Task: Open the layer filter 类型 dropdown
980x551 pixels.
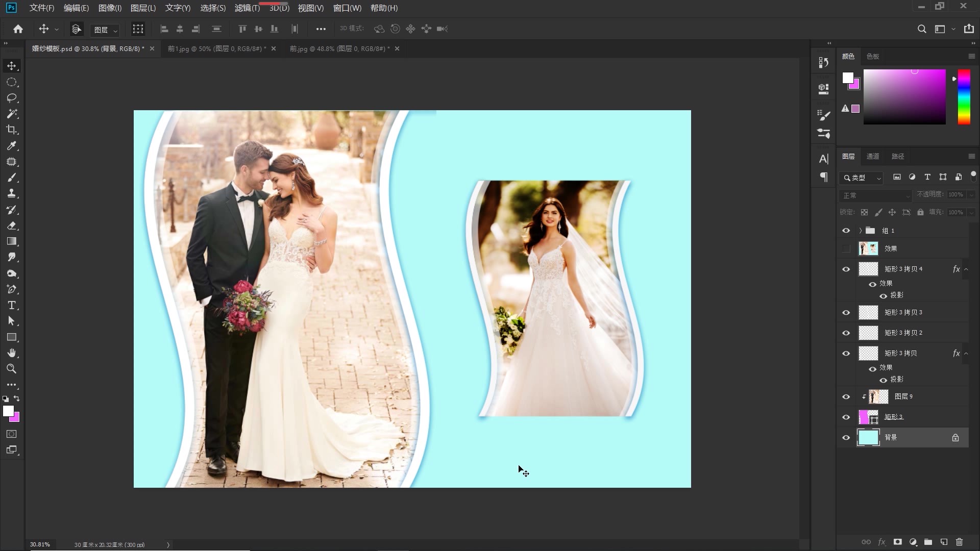Action: tap(861, 178)
